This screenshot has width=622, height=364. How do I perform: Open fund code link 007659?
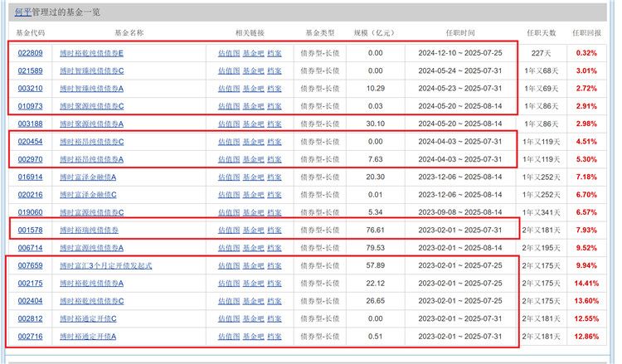point(30,265)
